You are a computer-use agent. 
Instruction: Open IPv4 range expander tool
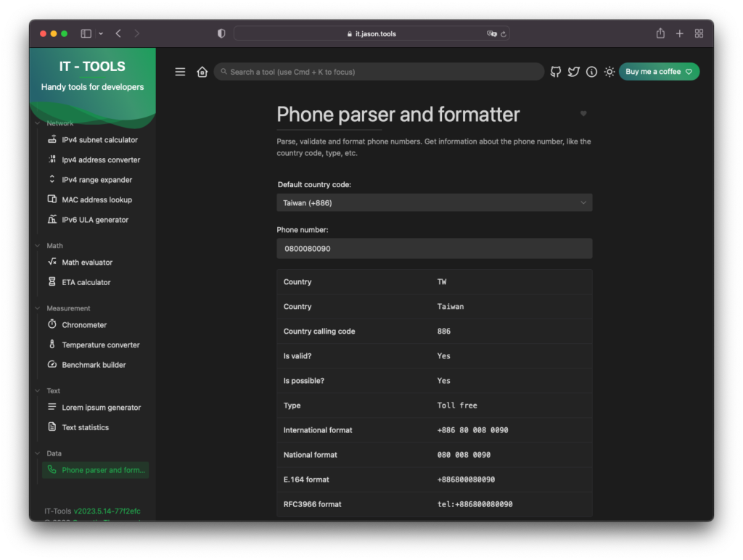click(95, 180)
